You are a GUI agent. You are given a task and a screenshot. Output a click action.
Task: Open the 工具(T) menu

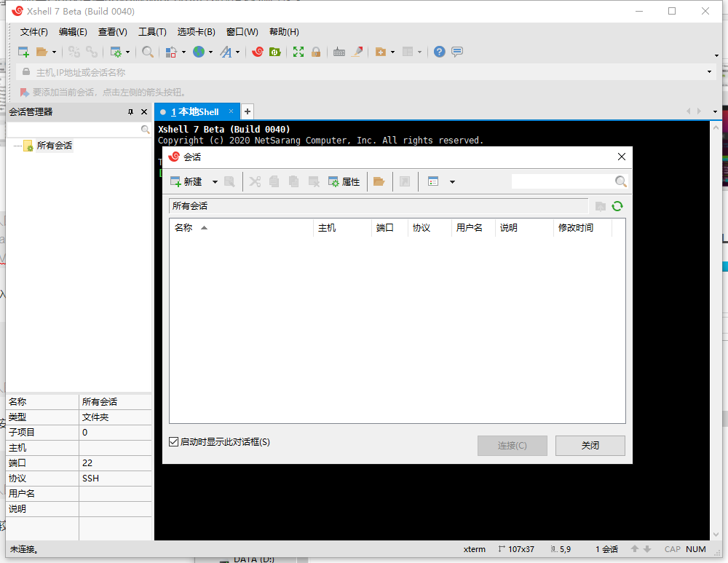click(152, 32)
